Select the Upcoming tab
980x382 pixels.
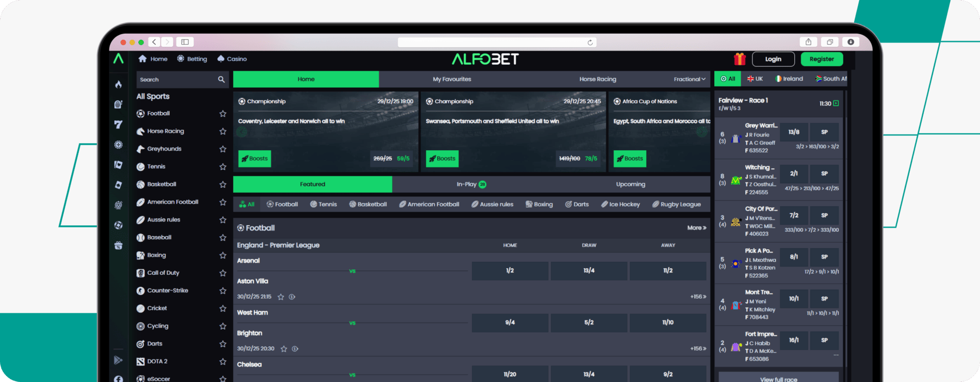[630, 184]
